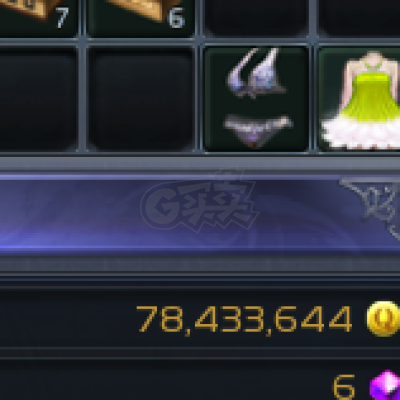Click the purple gem currency icon
400x400 pixels.
click(386, 385)
